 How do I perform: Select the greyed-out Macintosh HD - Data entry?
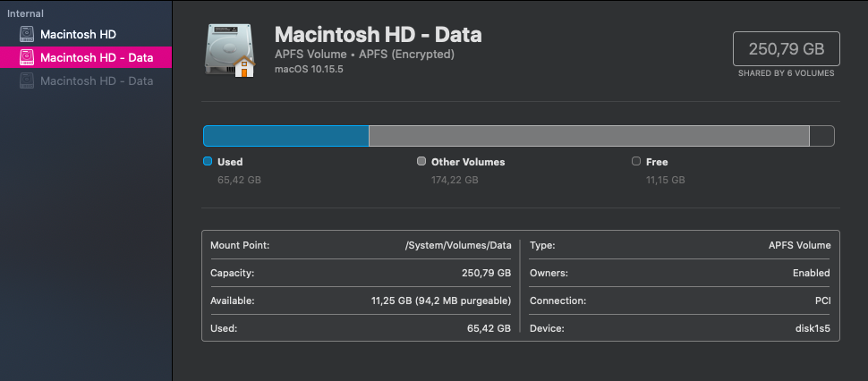[97, 81]
